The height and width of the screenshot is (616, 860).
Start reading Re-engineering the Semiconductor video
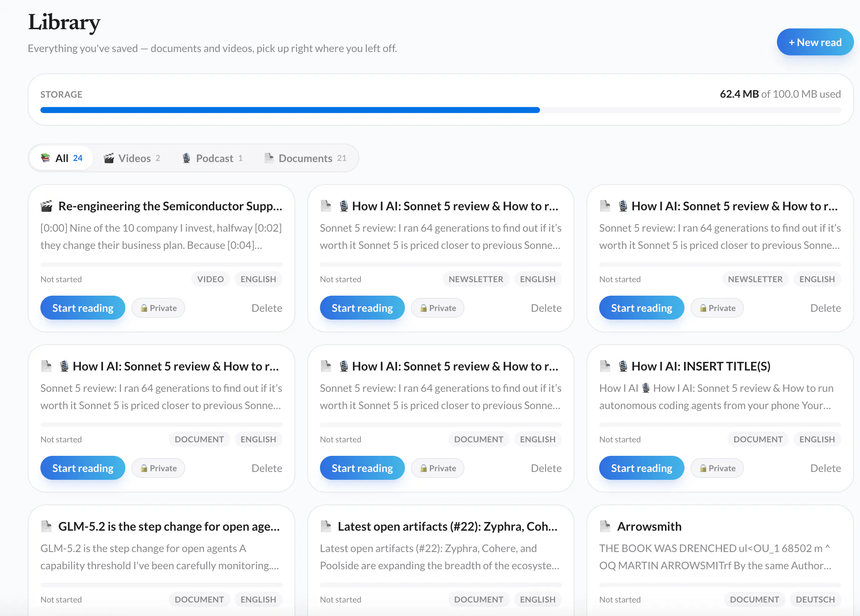(x=83, y=308)
